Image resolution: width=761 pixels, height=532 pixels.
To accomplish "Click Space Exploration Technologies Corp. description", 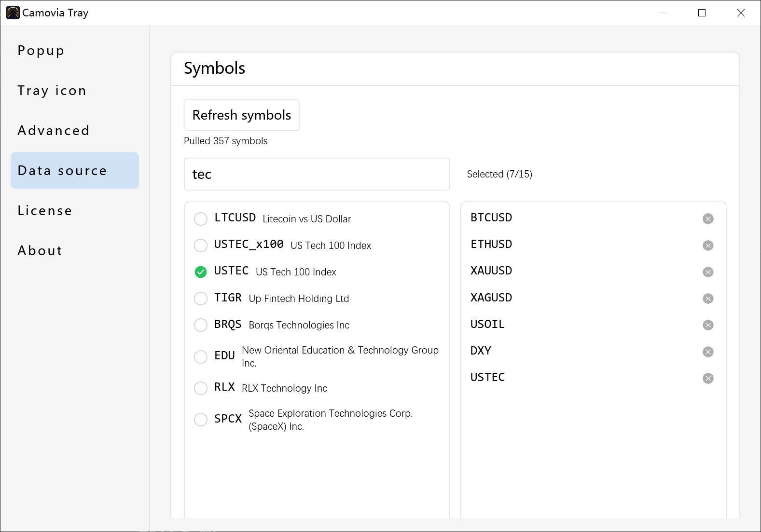I will (331, 420).
